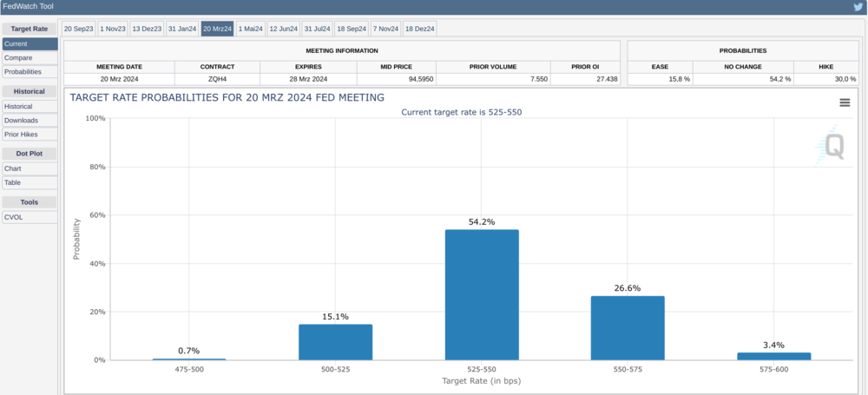Open the 12 Jun24 meeting tab
The width and height of the screenshot is (868, 395).
(283, 29)
